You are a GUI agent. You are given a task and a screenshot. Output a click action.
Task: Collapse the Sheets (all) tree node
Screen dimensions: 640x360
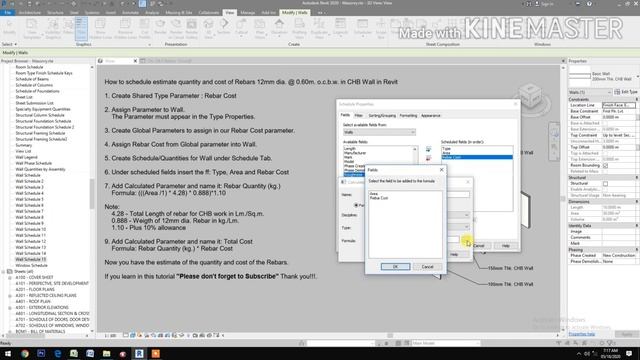click(x=4, y=271)
